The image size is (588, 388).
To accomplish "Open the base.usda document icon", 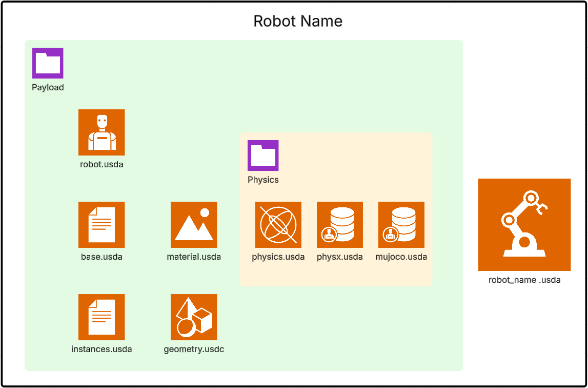I will tap(102, 225).
